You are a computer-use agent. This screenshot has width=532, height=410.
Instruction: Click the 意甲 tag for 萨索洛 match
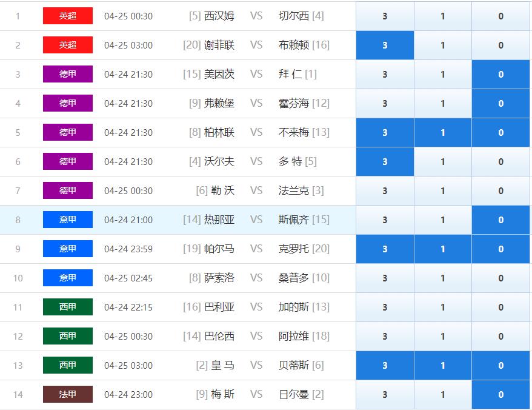click(68, 278)
